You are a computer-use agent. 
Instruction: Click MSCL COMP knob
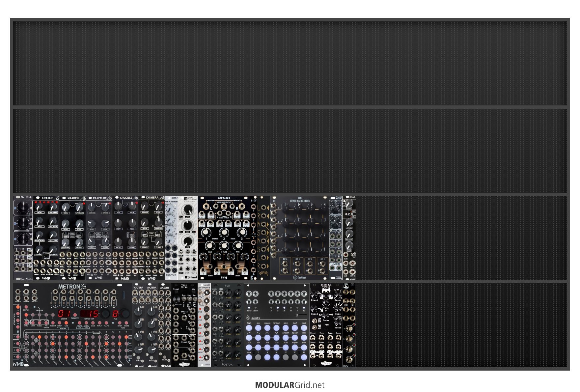349,204
